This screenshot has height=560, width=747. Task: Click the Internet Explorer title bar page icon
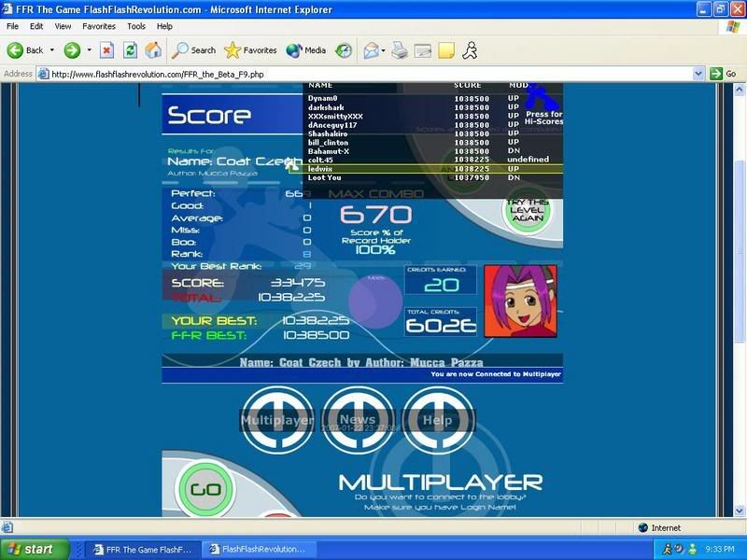pos(7,9)
